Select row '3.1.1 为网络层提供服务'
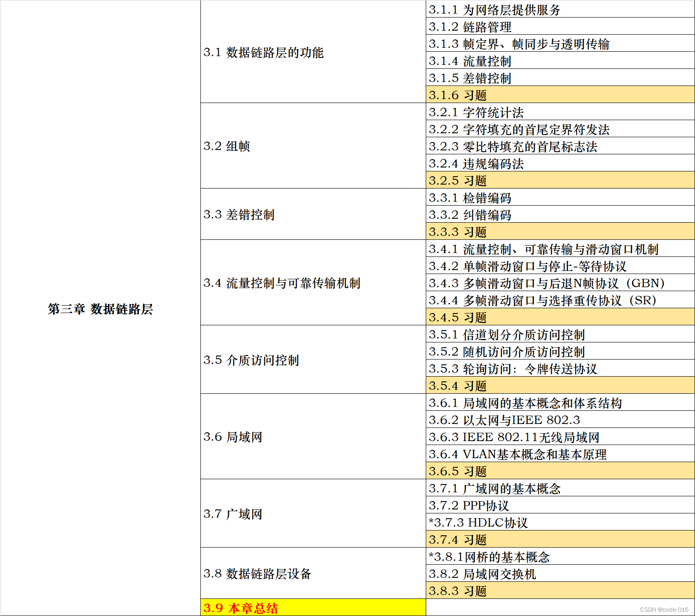The height and width of the screenshot is (616, 695). point(560,9)
